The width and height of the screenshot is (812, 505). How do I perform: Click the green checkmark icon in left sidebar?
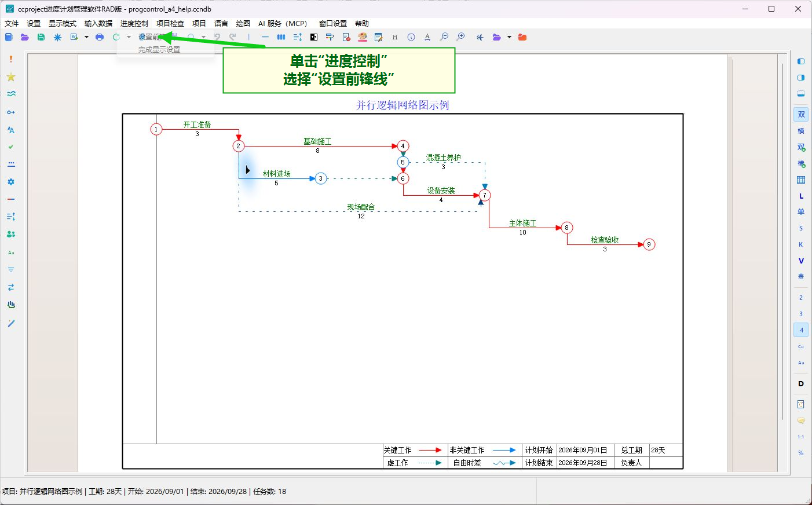(x=11, y=147)
